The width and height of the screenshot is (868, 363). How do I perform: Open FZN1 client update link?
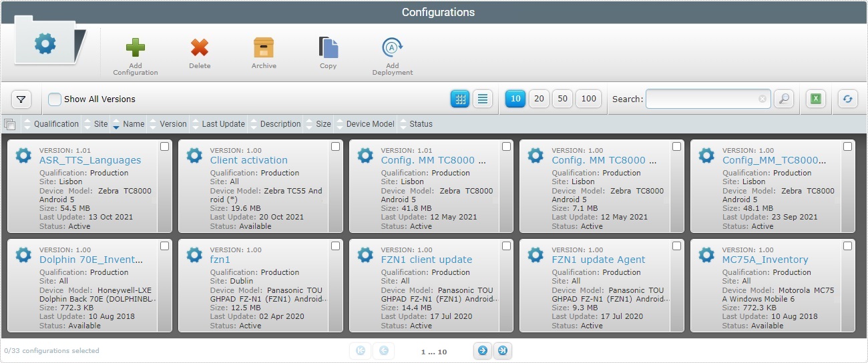pos(427,260)
